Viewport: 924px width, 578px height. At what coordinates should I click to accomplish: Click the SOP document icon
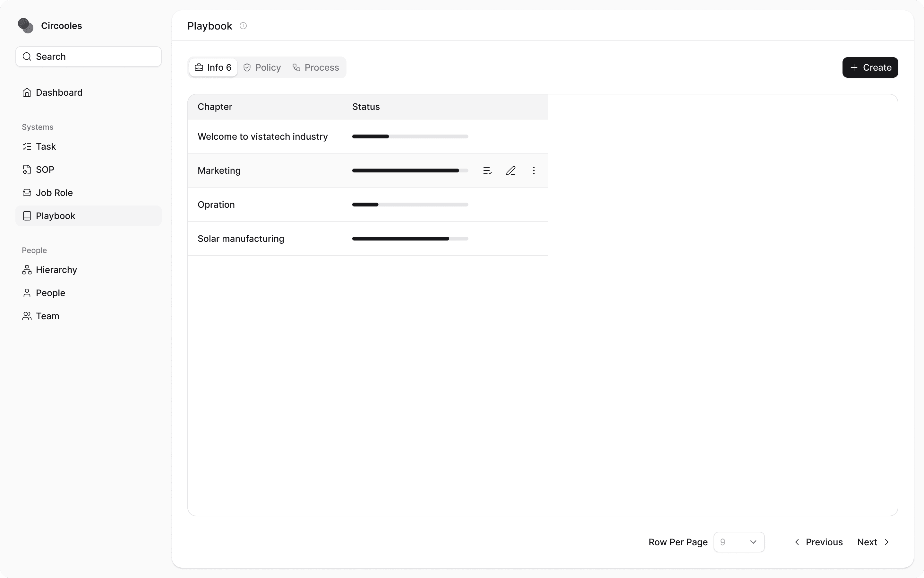pyautogui.click(x=27, y=170)
